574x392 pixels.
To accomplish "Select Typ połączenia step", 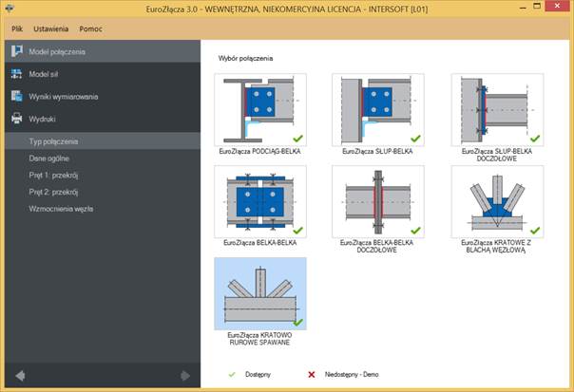I will pos(103,141).
